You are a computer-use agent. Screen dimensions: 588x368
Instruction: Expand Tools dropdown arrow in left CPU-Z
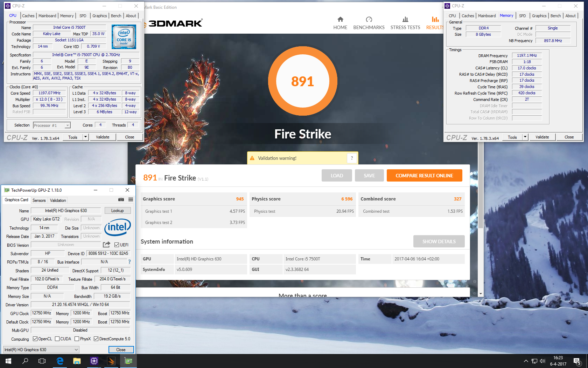point(85,137)
